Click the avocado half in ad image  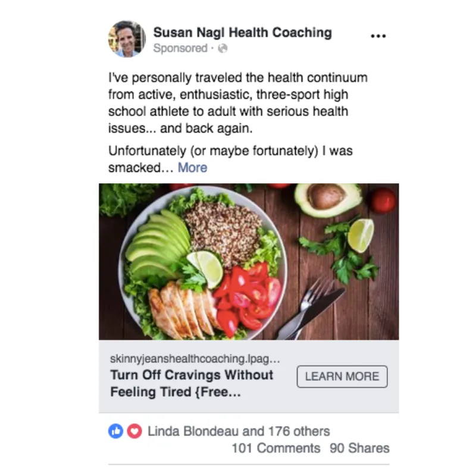(328, 199)
